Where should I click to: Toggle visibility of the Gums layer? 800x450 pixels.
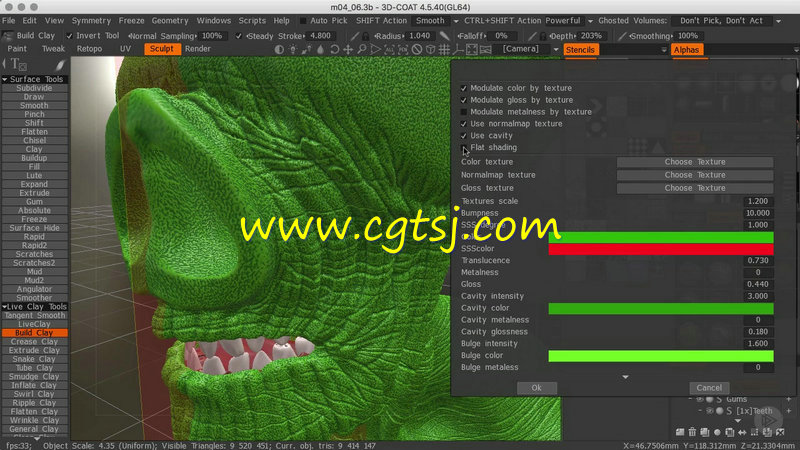[x=700, y=399]
